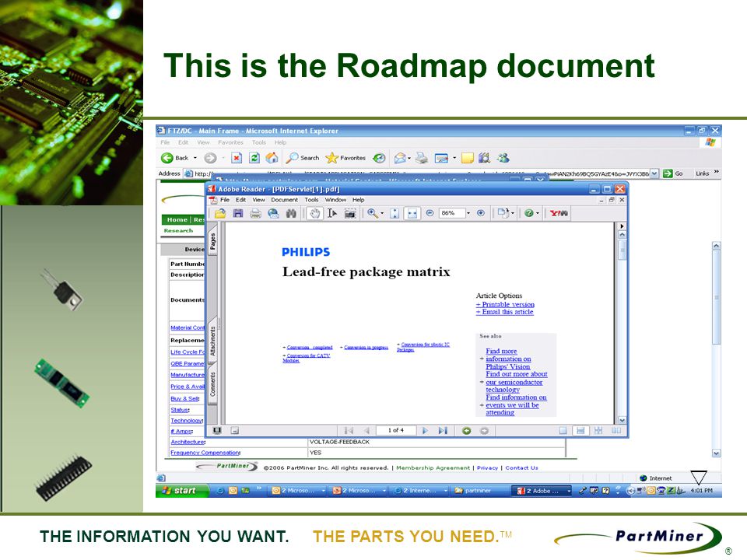The image size is (747, 560).
Task: Open Help icon dropdown arrow
Action: pyautogui.click(x=538, y=213)
